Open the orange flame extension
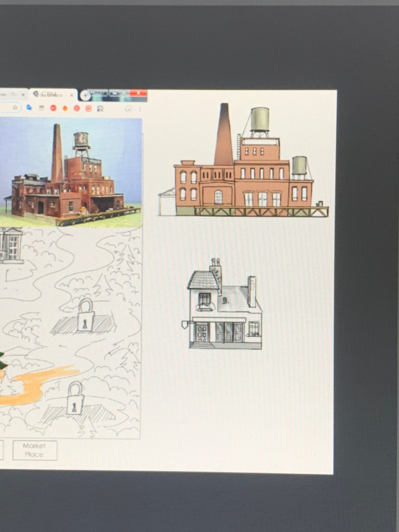The image size is (399, 532). pyautogui.click(x=65, y=108)
